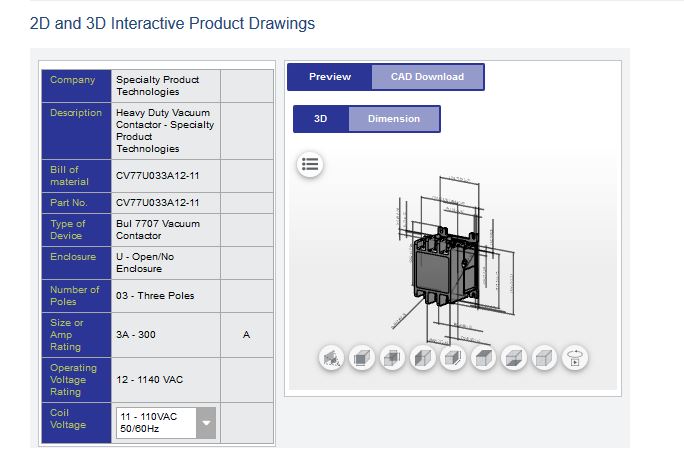Screen dimensions: 684x473
Task: Click the Number of Poles row label
Action: pyautogui.click(x=76, y=296)
